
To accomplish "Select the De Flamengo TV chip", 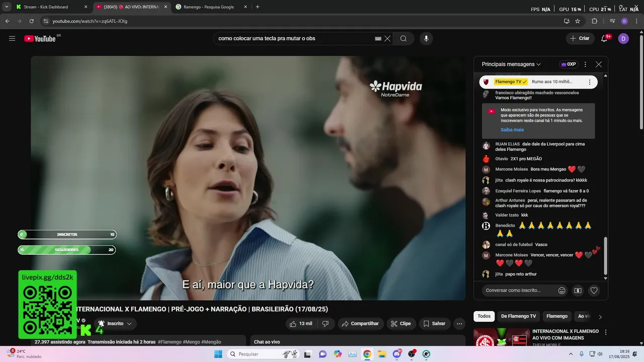I will (518, 316).
